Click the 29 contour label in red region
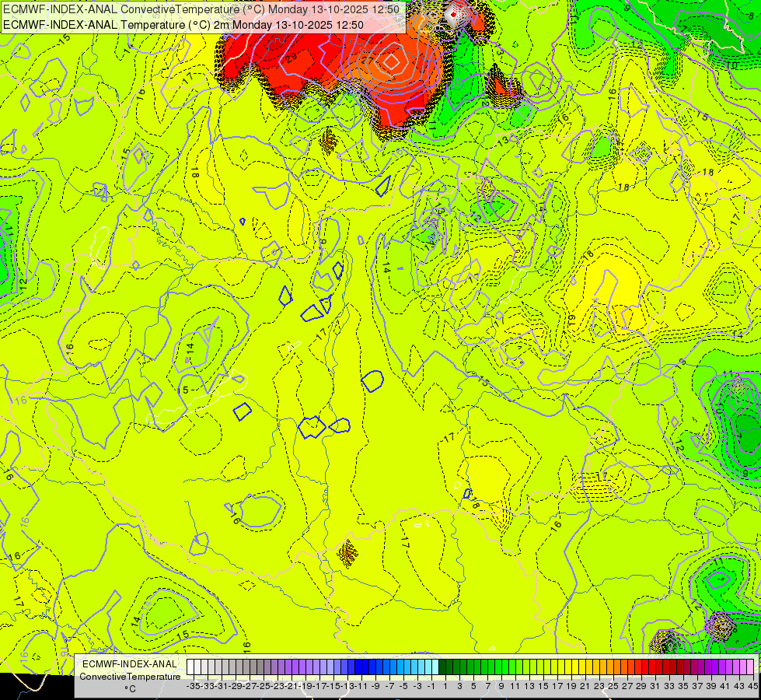Image resolution: width=761 pixels, height=700 pixels. (x=291, y=58)
